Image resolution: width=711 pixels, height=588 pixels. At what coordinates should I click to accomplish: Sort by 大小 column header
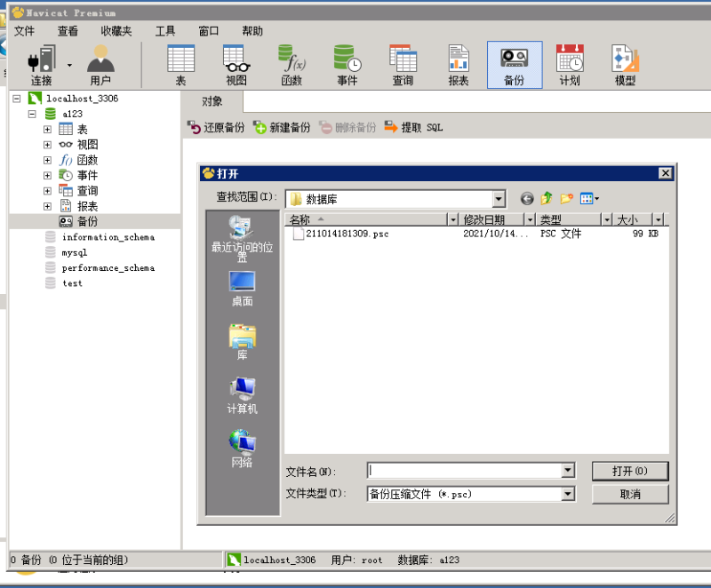pos(633,219)
